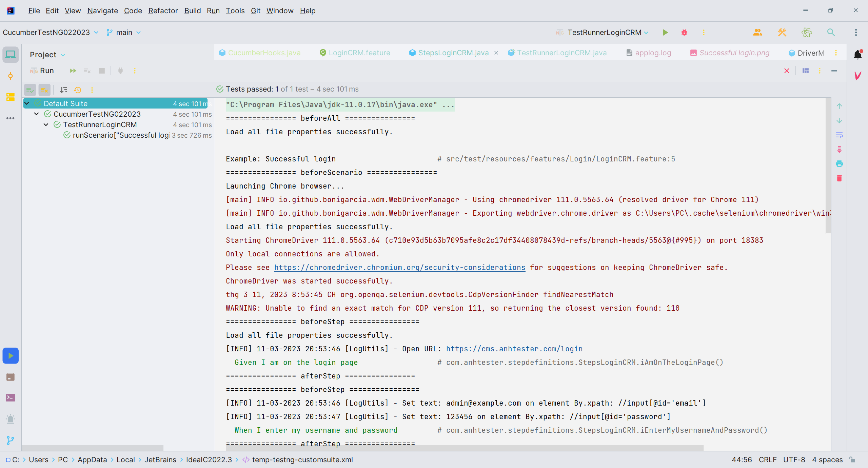868x468 pixels.
Task: Switch to the applog.log tab
Action: (649, 53)
